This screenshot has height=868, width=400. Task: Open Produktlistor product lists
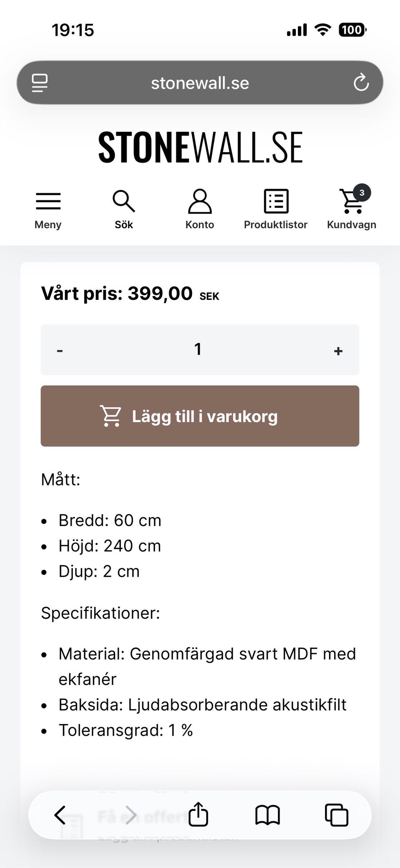click(x=275, y=209)
